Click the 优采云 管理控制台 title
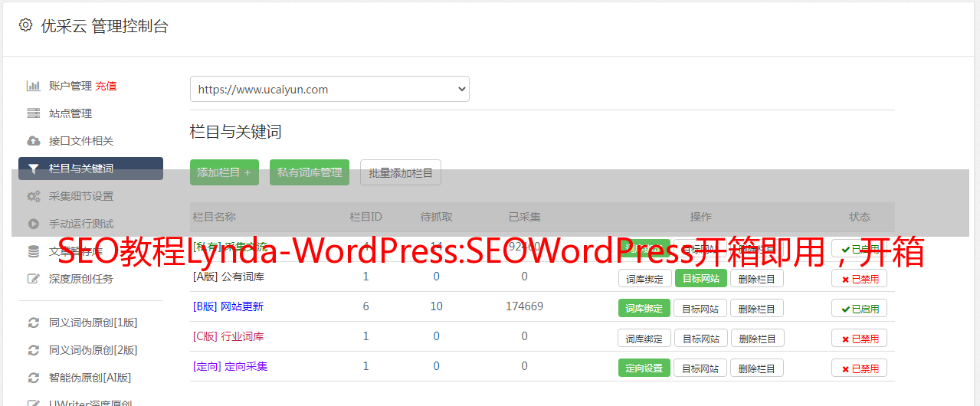 point(104,26)
